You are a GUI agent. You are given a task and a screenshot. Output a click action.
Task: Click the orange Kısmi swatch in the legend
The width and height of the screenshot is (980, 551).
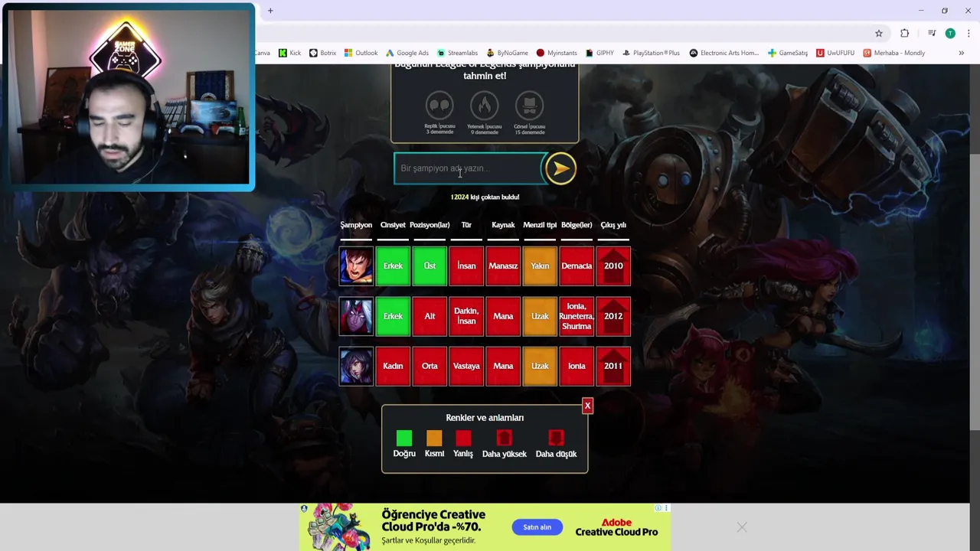[434, 438]
